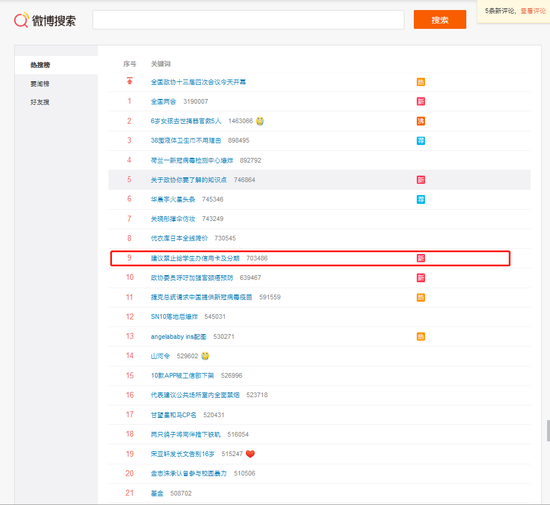The height and width of the screenshot is (505, 550).
Task: Click the orange 热 badge on the pinned topic
Action: click(x=421, y=82)
